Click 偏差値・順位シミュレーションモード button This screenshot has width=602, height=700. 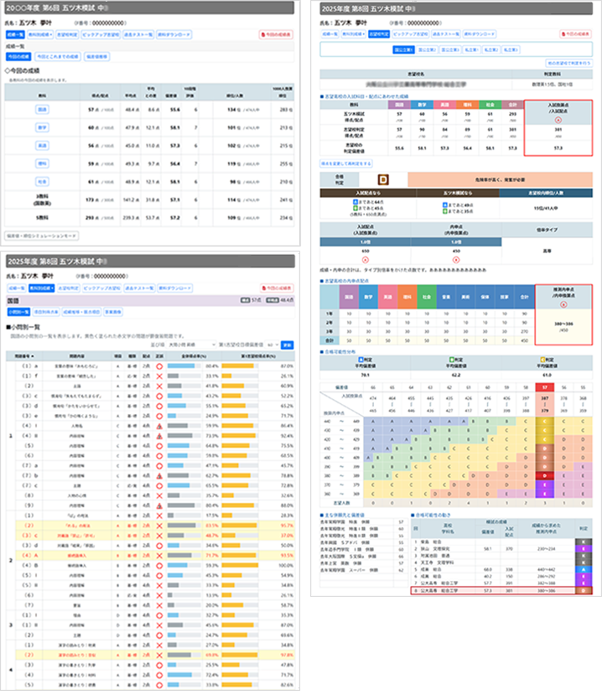point(41,236)
